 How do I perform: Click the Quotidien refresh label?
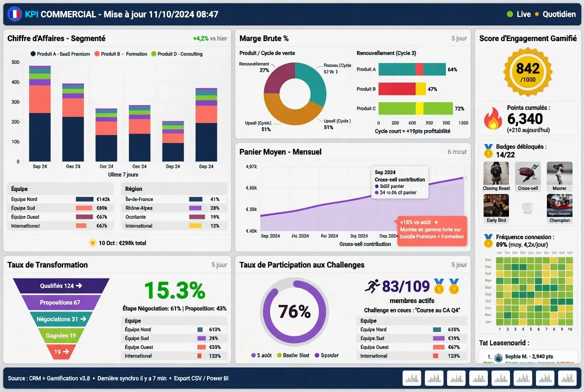559,14
